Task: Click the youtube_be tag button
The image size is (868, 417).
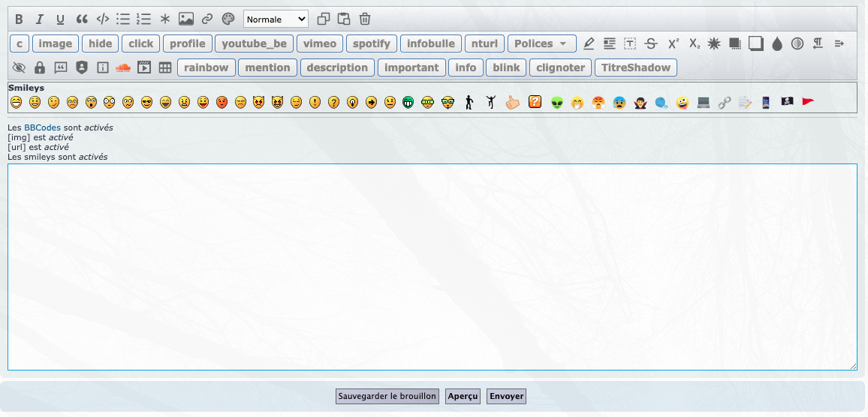Action: [x=254, y=43]
